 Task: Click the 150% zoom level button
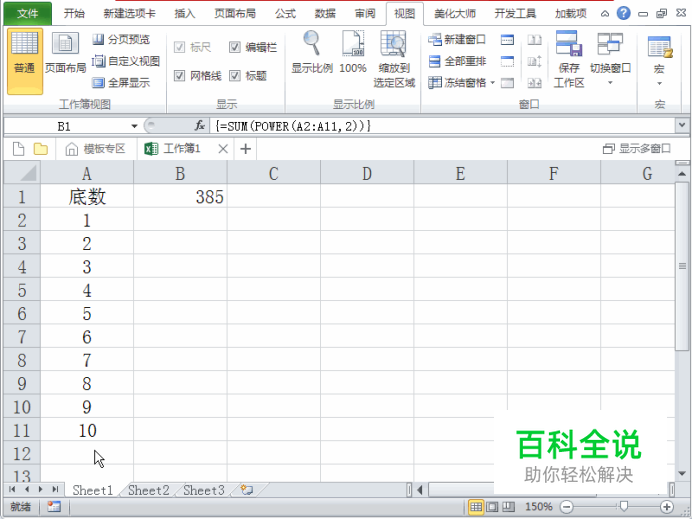tap(538, 507)
